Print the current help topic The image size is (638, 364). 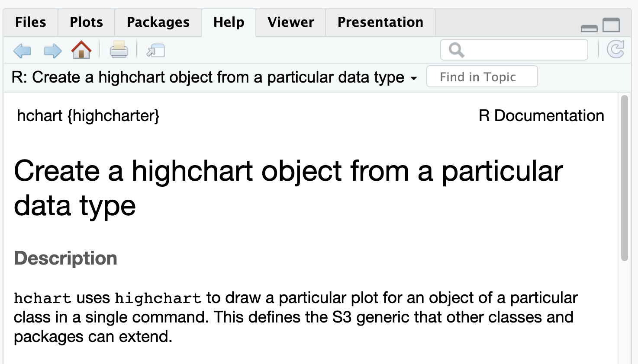click(x=119, y=50)
